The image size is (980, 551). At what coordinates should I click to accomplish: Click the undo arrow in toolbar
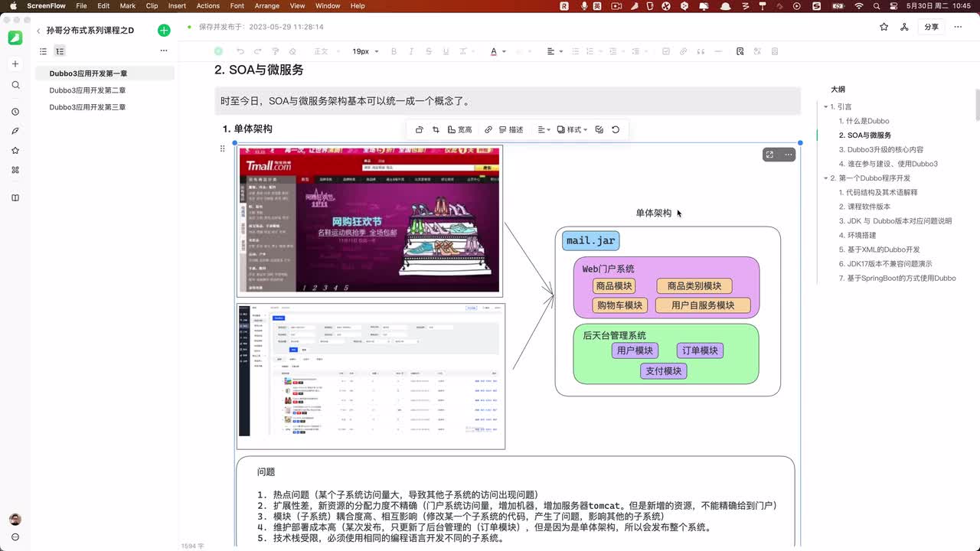click(x=240, y=51)
